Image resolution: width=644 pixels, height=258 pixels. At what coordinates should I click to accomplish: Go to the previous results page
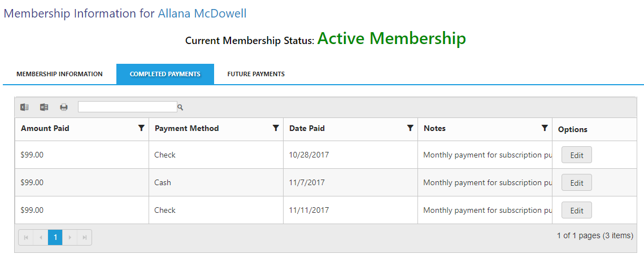(x=41, y=238)
